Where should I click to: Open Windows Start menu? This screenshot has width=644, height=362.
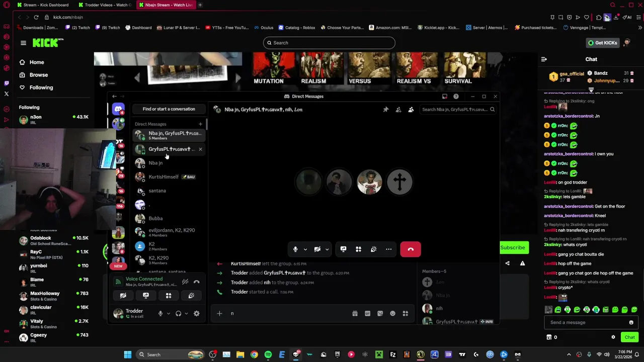(x=128, y=355)
